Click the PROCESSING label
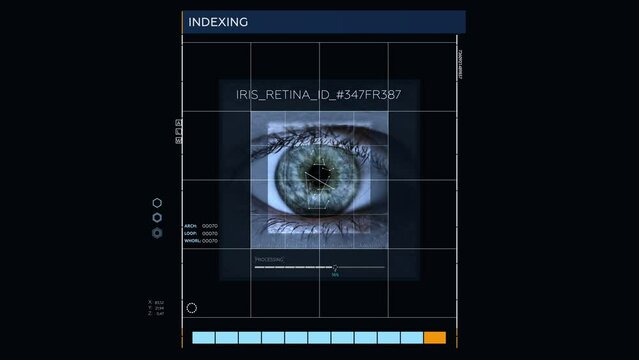The image size is (639, 360). click(x=269, y=259)
